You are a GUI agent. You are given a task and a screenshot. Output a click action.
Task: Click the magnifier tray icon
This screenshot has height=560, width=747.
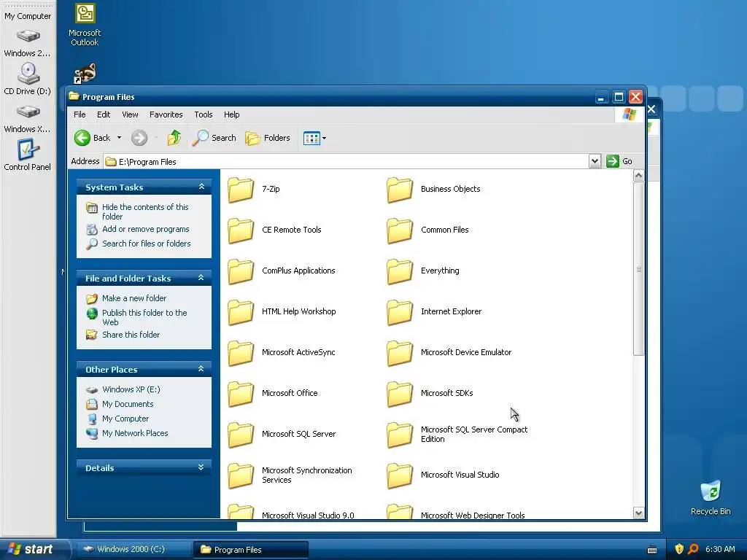point(693,549)
